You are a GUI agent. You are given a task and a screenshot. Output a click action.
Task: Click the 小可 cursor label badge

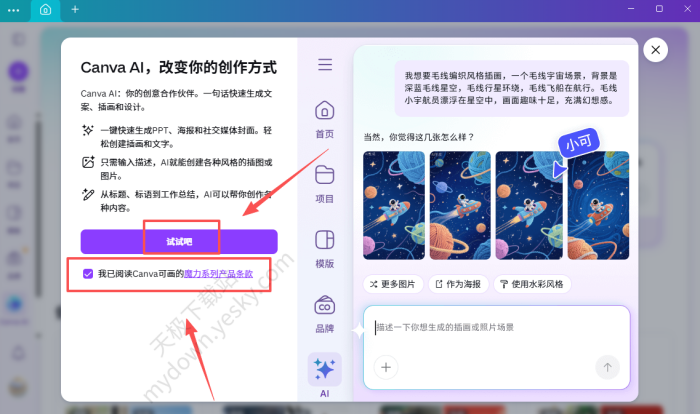[578, 143]
